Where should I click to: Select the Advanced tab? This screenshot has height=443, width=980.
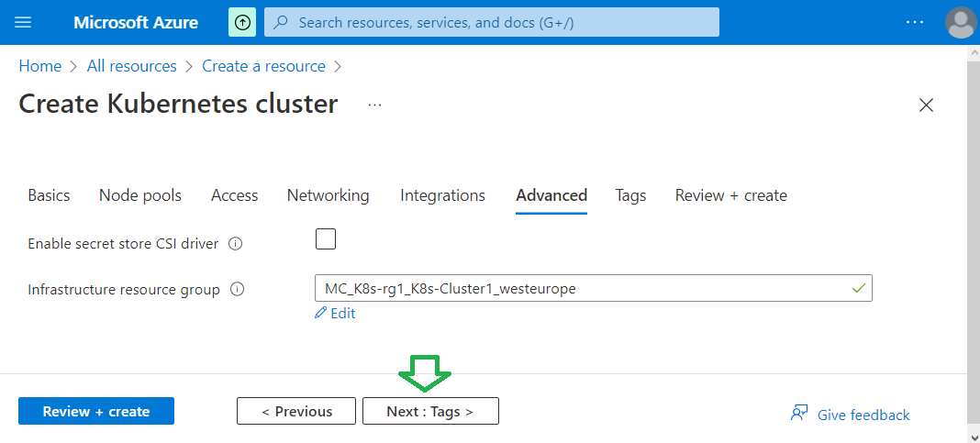click(551, 195)
